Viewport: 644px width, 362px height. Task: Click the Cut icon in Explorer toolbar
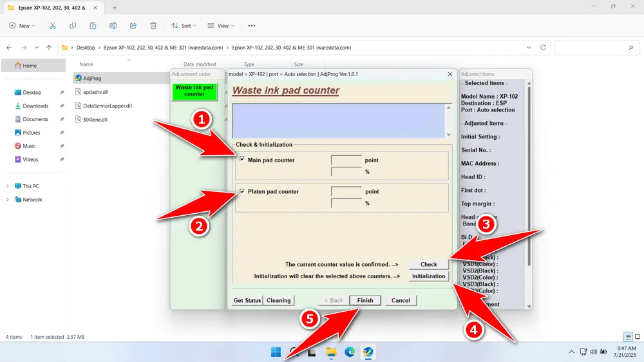pyautogui.click(x=53, y=26)
